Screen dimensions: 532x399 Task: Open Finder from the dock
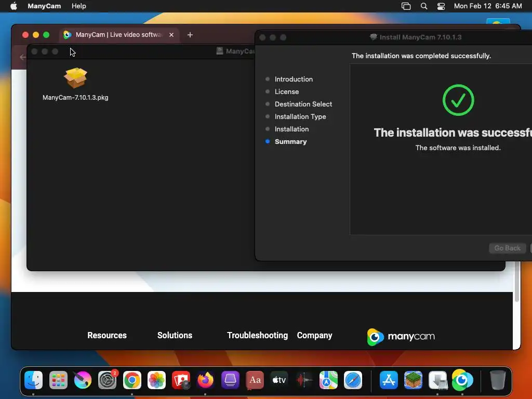(x=34, y=380)
